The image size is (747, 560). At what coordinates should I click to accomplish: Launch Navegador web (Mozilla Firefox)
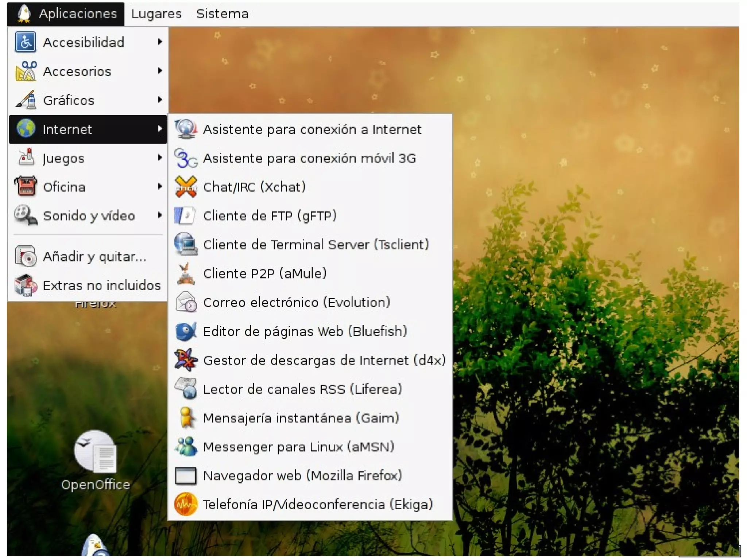302,475
